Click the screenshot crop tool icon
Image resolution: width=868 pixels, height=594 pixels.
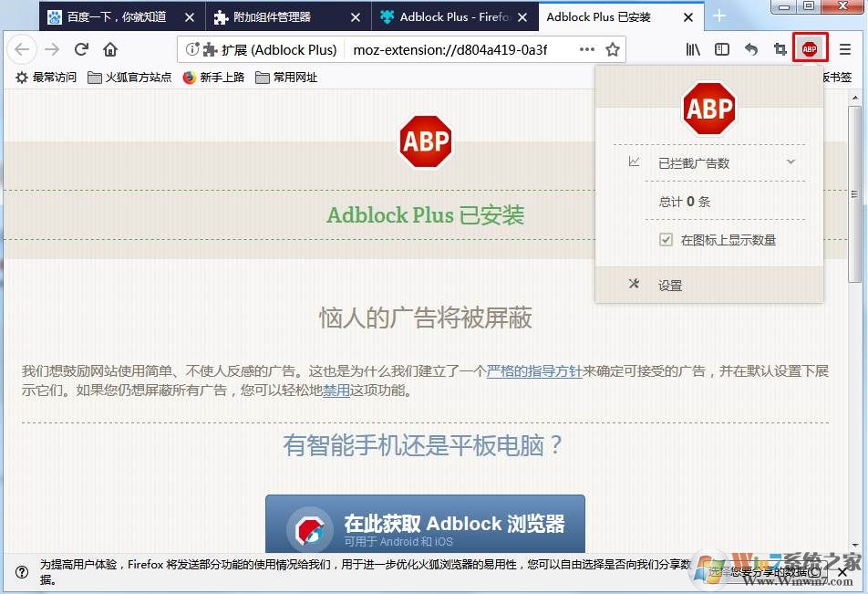780,49
